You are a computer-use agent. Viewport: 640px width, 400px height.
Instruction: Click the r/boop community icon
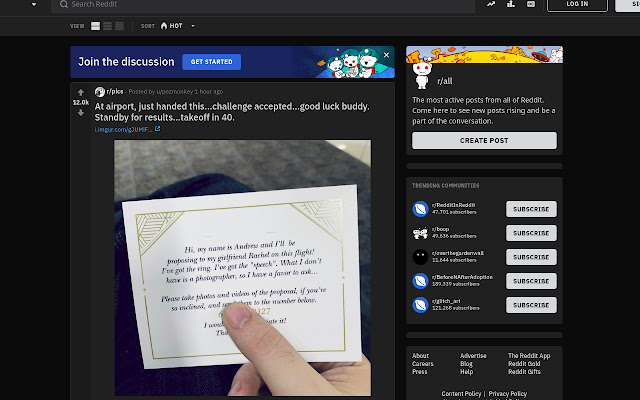tap(420, 233)
